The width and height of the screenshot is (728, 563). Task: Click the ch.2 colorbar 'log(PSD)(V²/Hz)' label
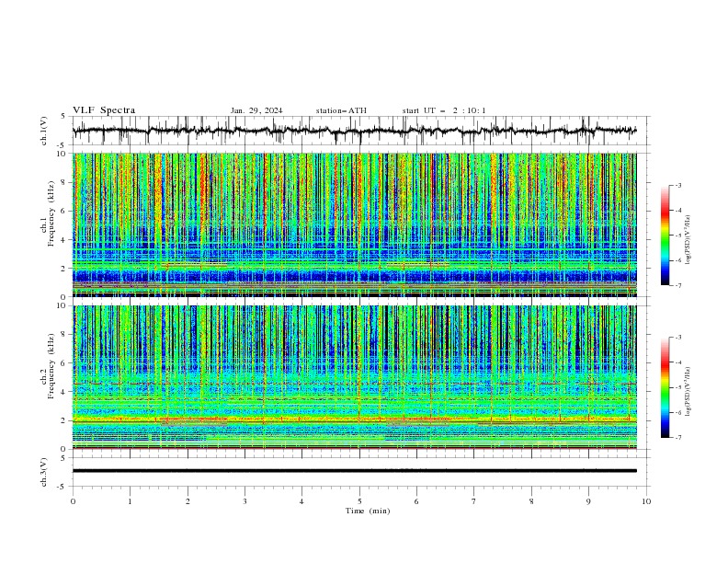coord(688,392)
